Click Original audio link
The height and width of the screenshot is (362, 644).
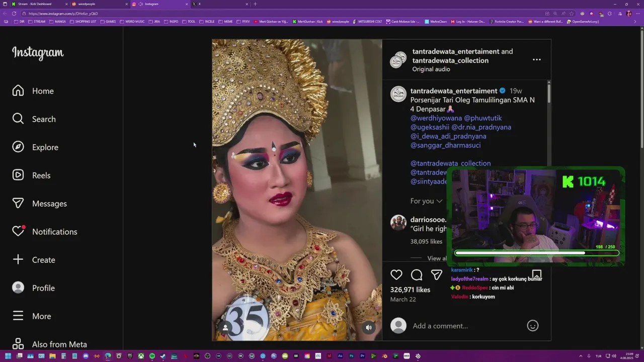431,69
